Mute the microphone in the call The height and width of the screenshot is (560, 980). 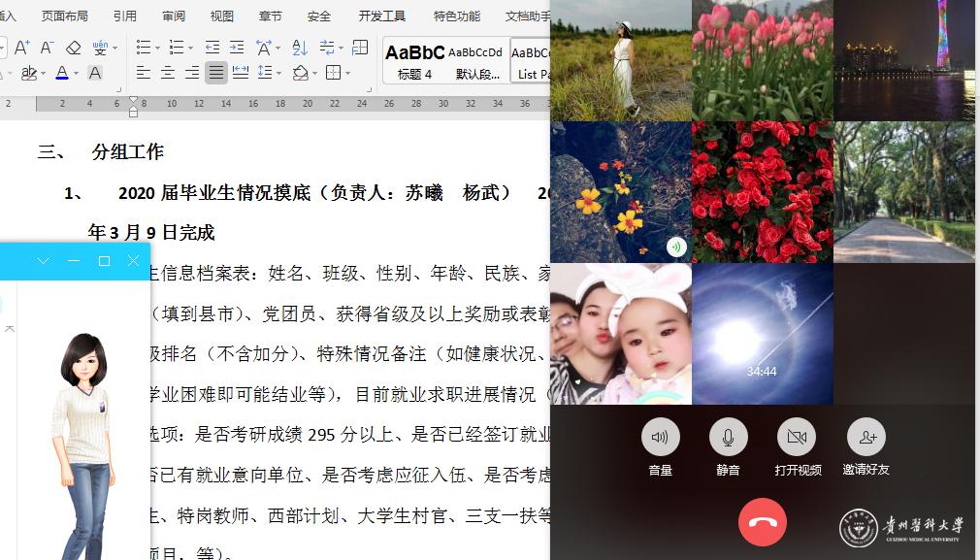pyautogui.click(x=728, y=438)
